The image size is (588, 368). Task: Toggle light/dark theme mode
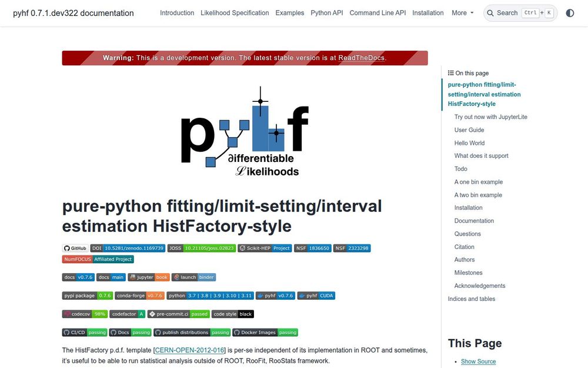570,12
